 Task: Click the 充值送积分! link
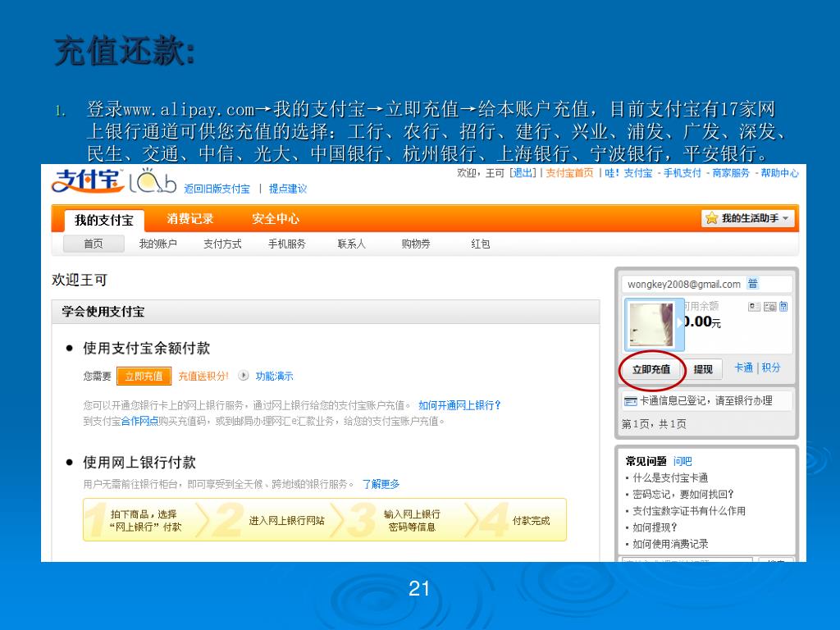(x=203, y=376)
